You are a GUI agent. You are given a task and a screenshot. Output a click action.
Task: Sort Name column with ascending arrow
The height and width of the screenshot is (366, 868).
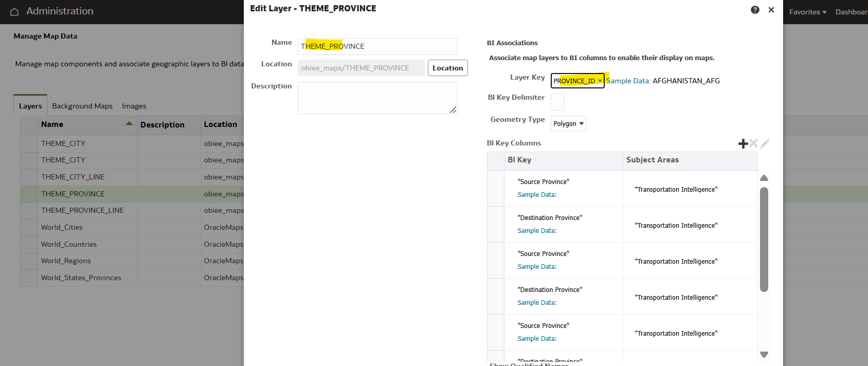pyautogui.click(x=129, y=123)
